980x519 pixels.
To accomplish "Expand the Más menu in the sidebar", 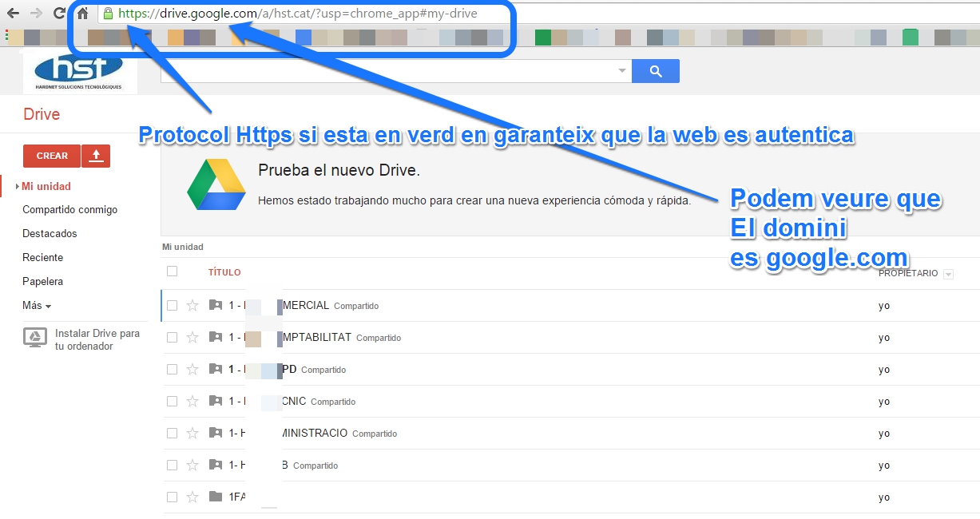I will coord(37,306).
